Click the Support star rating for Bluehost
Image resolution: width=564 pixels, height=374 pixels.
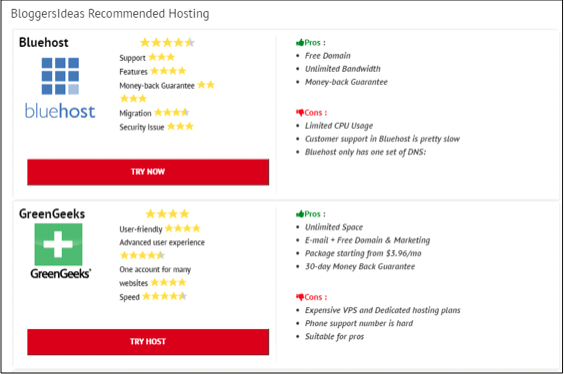(x=162, y=57)
